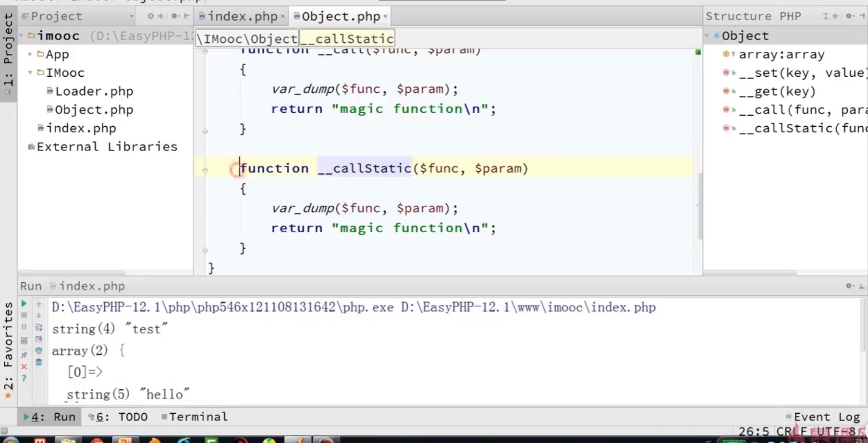Select array:array in Structure panel
This screenshot has width=868, height=443.
(774, 54)
